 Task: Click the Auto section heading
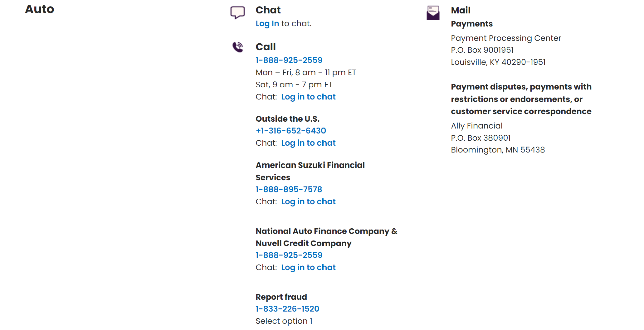pos(40,9)
